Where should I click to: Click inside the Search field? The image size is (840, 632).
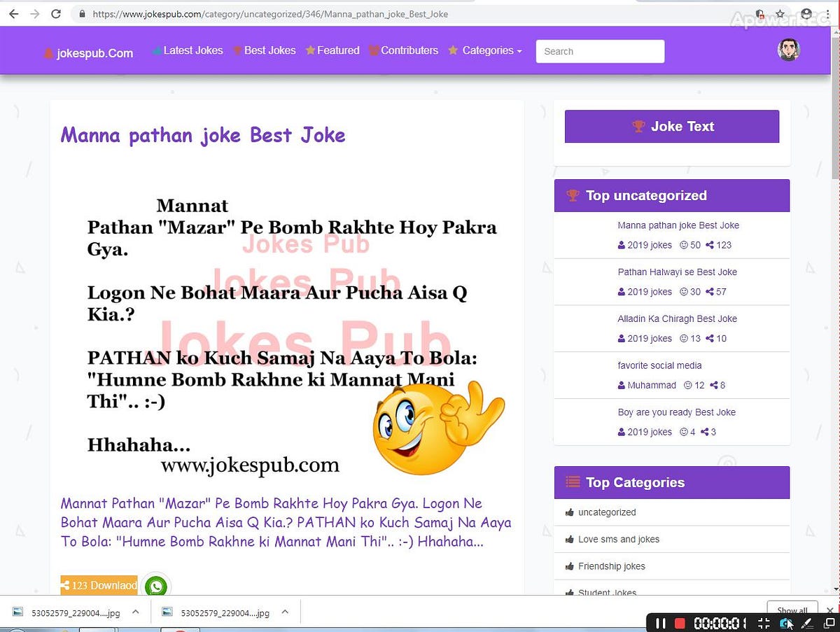coord(600,51)
